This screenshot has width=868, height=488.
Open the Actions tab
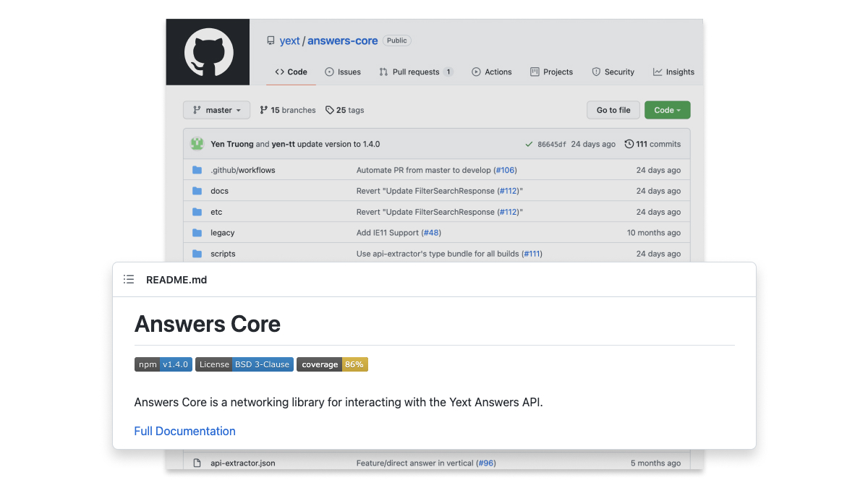click(x=492, y=72)
